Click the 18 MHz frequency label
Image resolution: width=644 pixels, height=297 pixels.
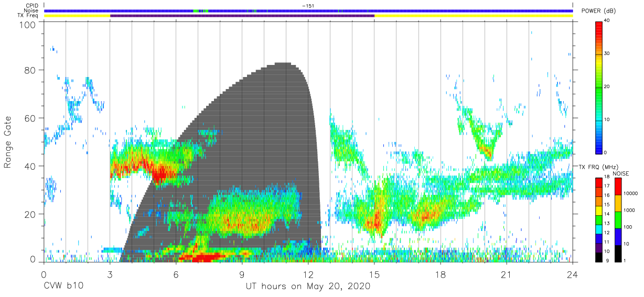pos(607,178)
